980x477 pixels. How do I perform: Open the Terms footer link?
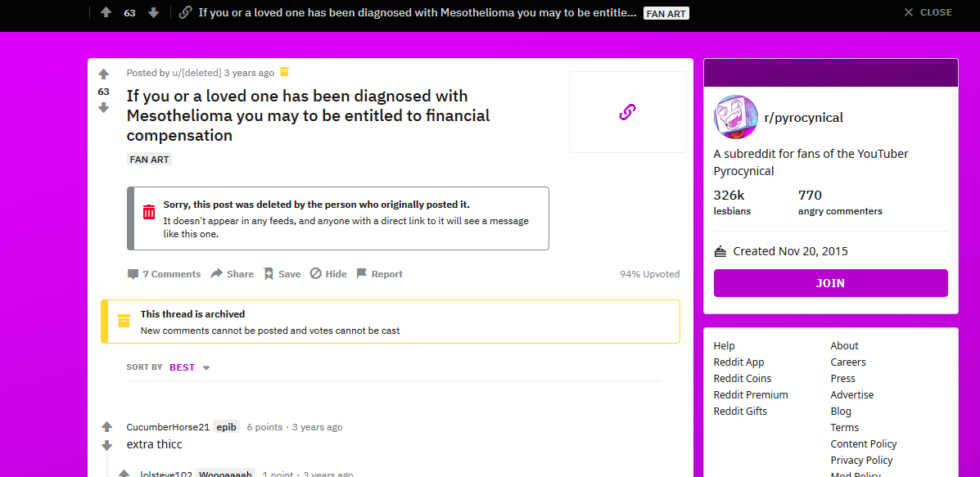coord(844,427)
